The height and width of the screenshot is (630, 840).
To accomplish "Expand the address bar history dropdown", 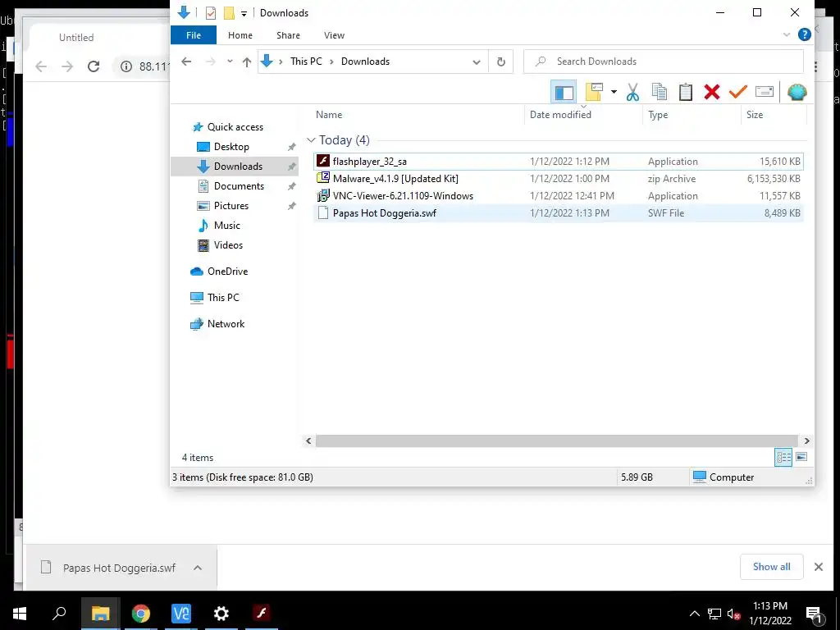I will pos(477,62).
